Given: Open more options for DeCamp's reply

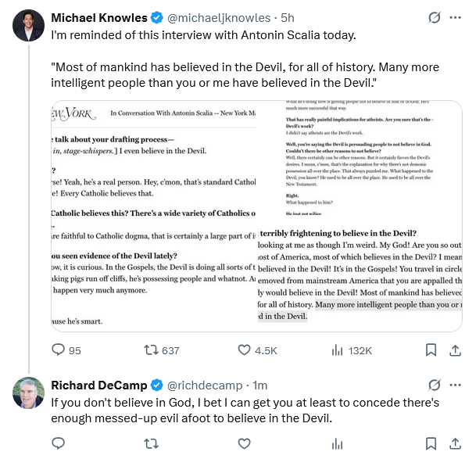Looking at the screenshot, I should coord(455,385).
